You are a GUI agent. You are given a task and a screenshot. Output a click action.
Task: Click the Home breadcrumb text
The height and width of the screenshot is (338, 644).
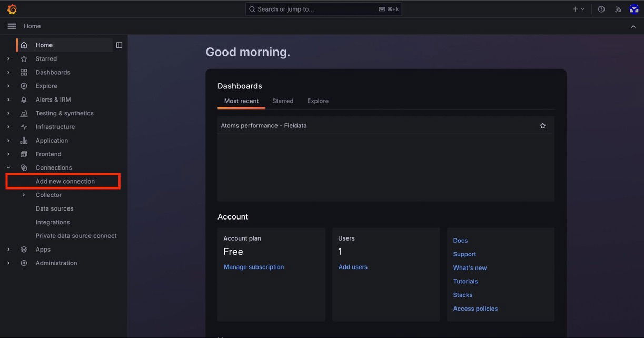pyautogui.click(x=32, y=26)
